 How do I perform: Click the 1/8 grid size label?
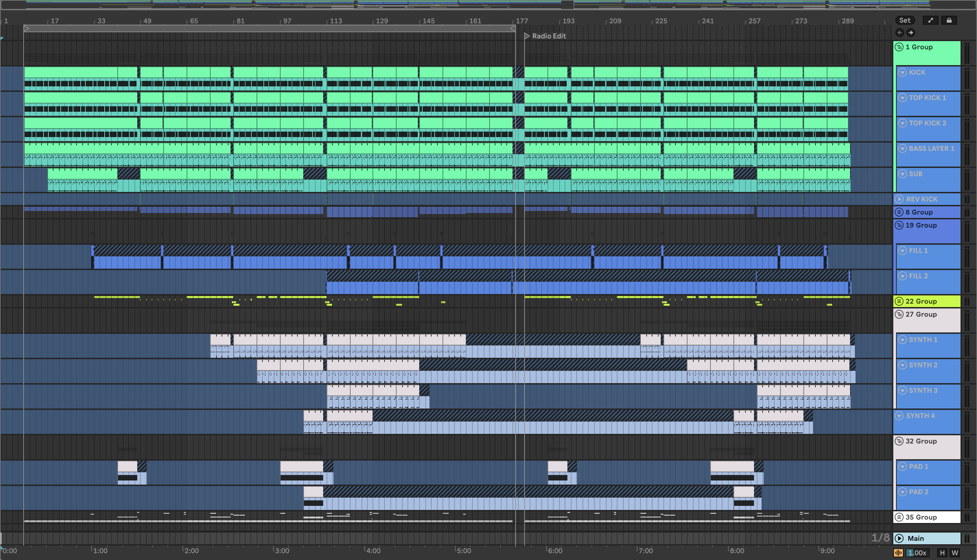tap(880, 538)
